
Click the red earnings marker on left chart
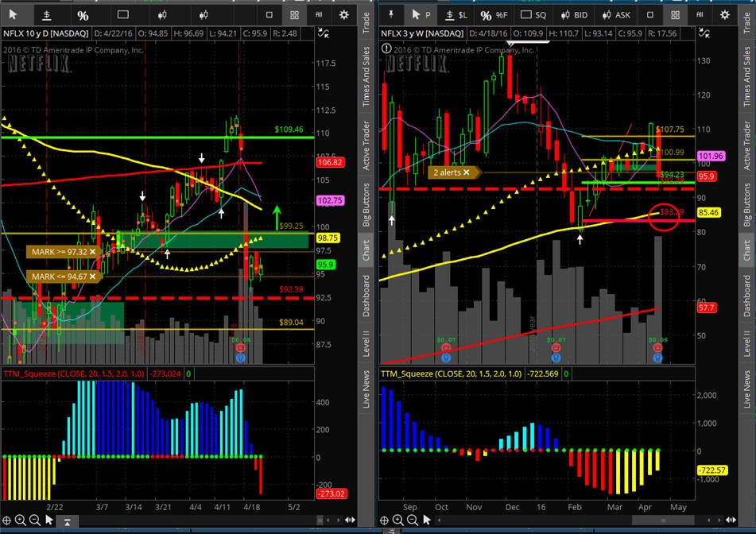tap(241, 347)
